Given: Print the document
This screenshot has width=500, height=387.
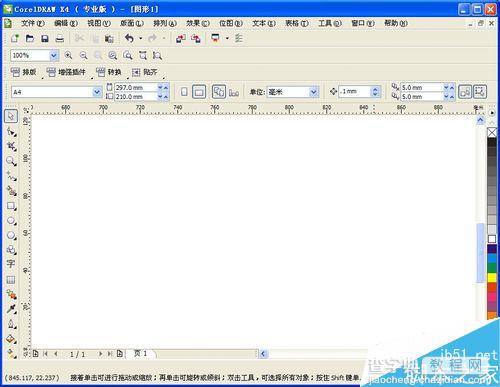Looking at the screenshot, I should (x=60, y=38).
